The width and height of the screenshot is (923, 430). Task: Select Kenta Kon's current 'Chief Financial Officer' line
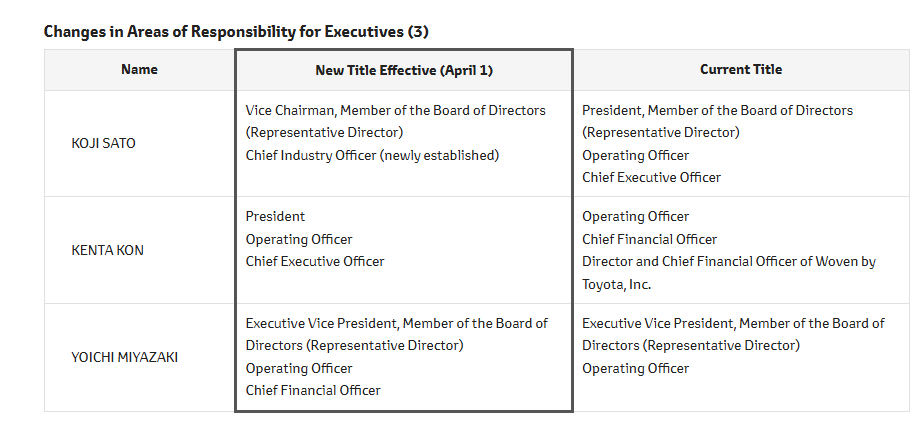click(x=650, y=239)
